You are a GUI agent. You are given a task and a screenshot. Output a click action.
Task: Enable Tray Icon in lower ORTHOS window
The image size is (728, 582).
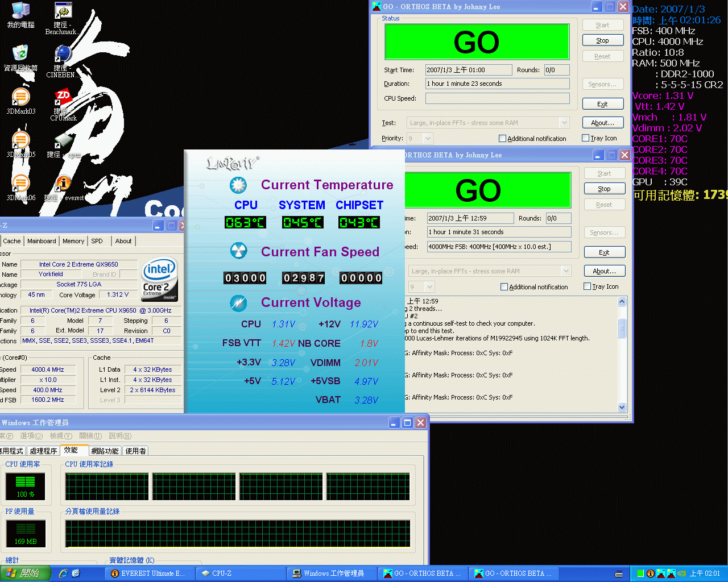587,286
